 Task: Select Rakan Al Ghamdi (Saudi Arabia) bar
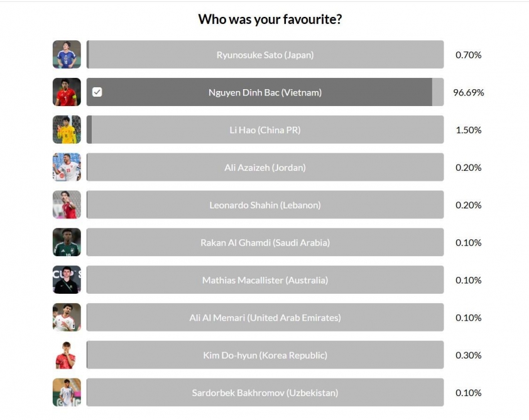pyautogui.click(x=264, y=242)
